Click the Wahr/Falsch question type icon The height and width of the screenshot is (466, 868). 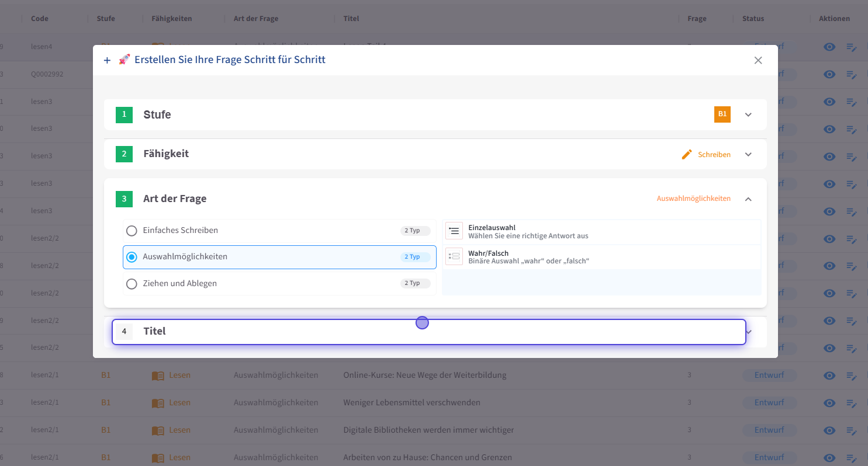pyautogui.click(x=454, y=256)
